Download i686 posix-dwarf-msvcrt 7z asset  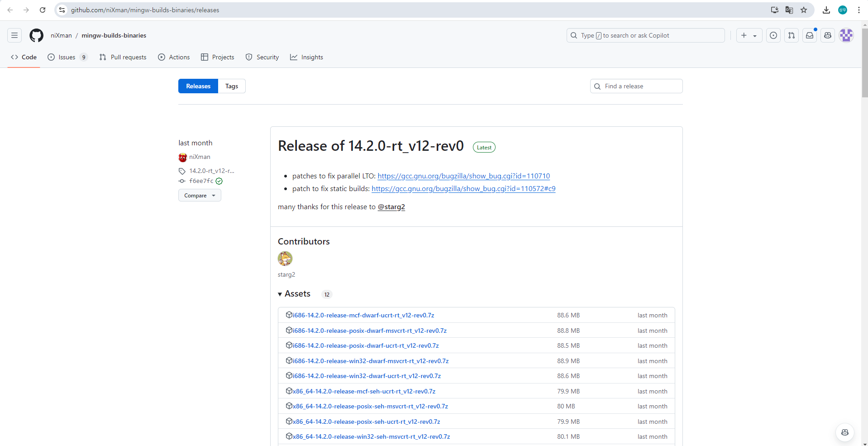[370, 331]
